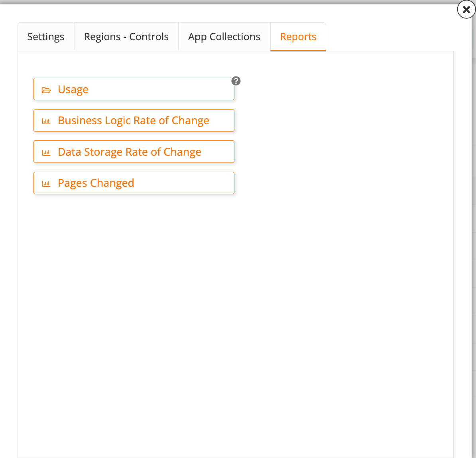Close the dialog with the X icon

[x=466, y=9]
